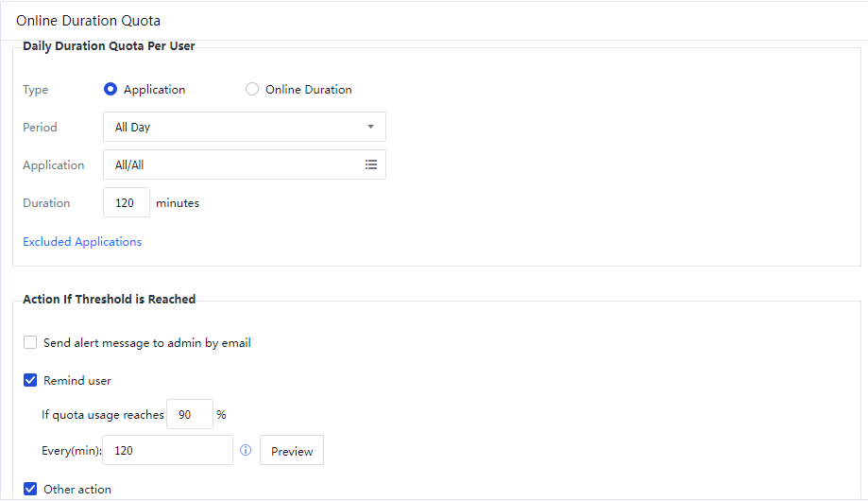Enable Send alert message to admin by email
This screenshot has height=501, width=868.
click(30, 343)
